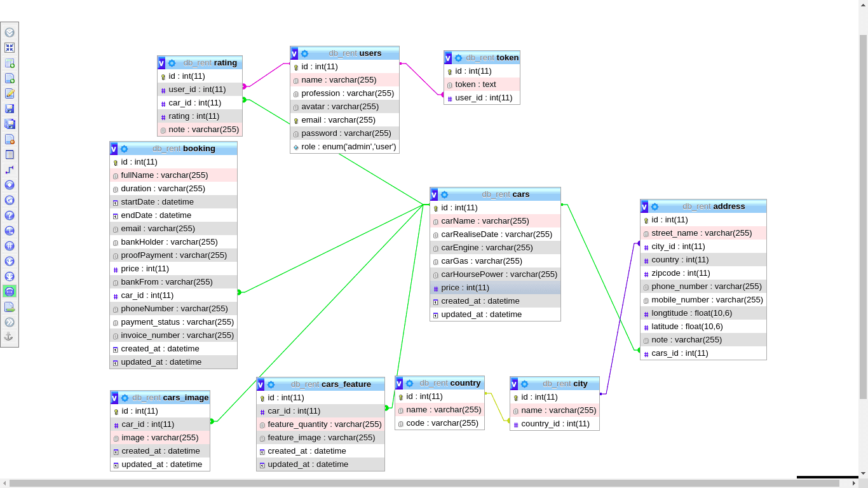This screenshot has width=868, height=488.
Task: Collapse the city table with its V button
Action: (514, 384)
